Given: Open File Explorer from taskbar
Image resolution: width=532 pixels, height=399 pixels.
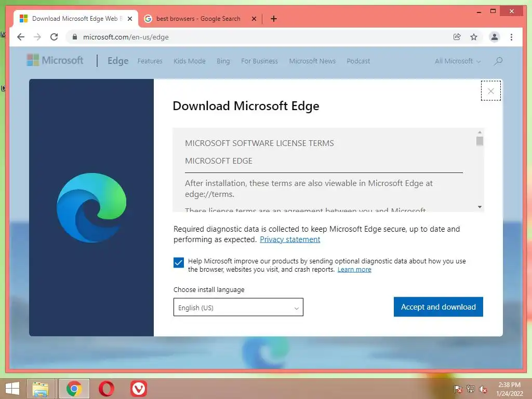Looking at the screenshot, I should point(41,389).
